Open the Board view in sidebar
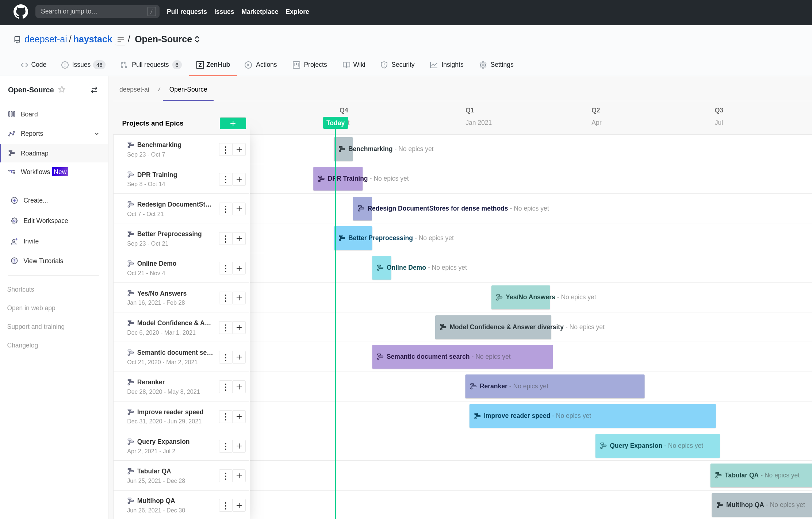The height and width of the screenshot is (519, 812). tap(29, 114)
